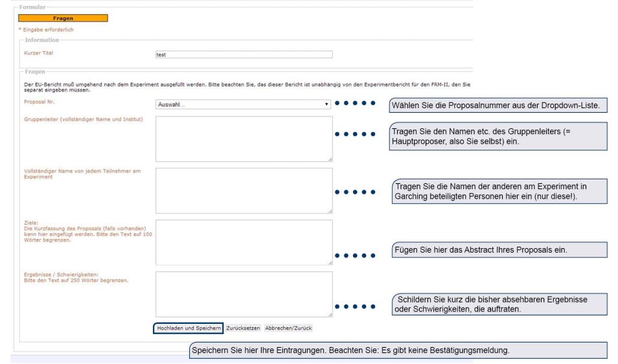The width and height of the screenshot is (618, 364).
Task: Open the Proposal Nr. Auswahl dropdown
Action: [x=243, y=104]
